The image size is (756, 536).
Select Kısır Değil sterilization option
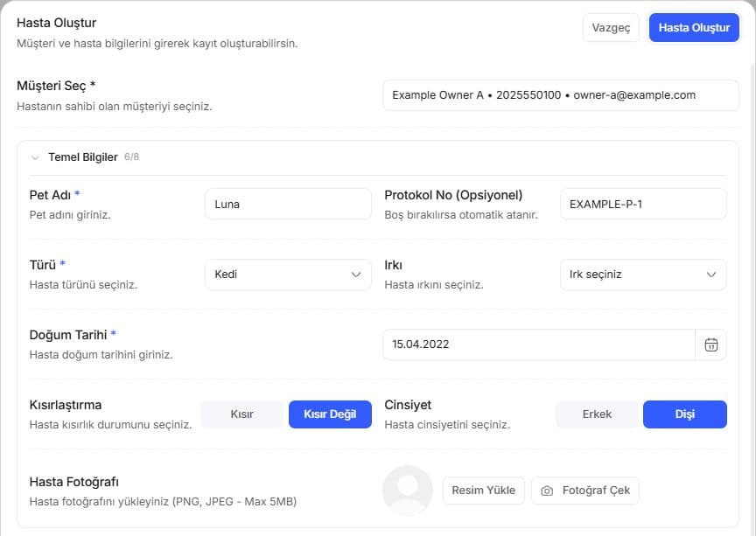(330, 414)
